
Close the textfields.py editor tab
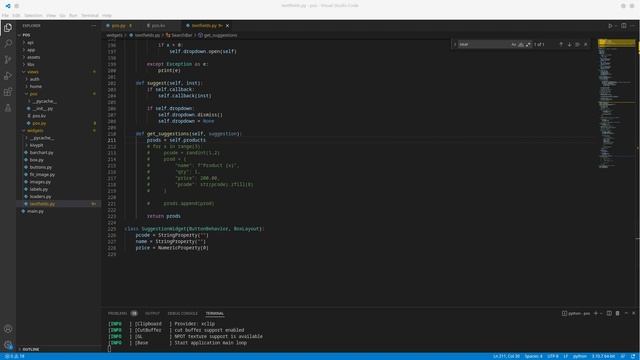pyautogui.click(x=227, y=26)
